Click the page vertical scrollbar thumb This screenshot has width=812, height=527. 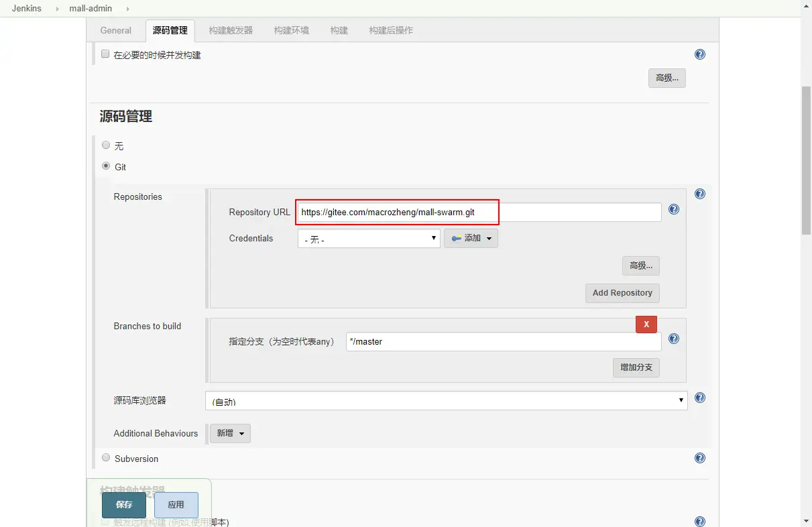point(807,160)
